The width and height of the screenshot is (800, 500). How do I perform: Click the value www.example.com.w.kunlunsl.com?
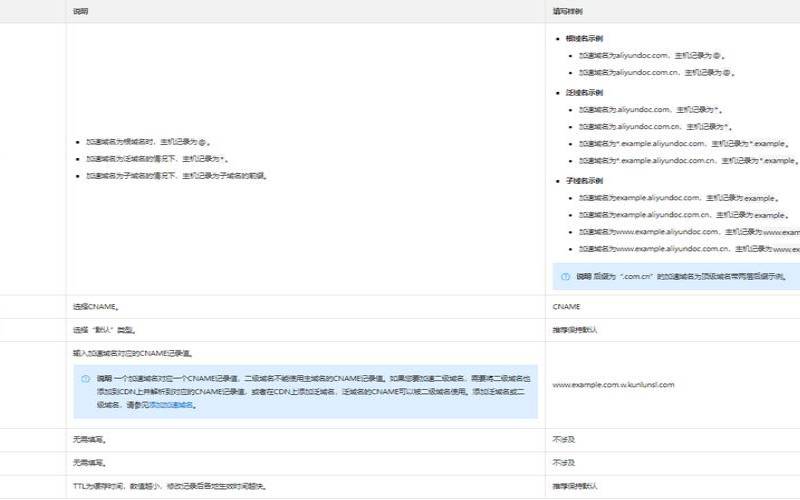tap(613, 385)
